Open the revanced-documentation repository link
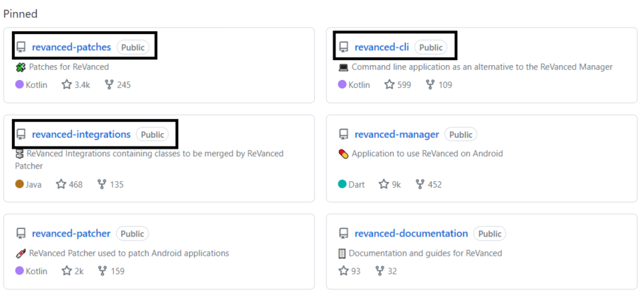 click(411, 234)
